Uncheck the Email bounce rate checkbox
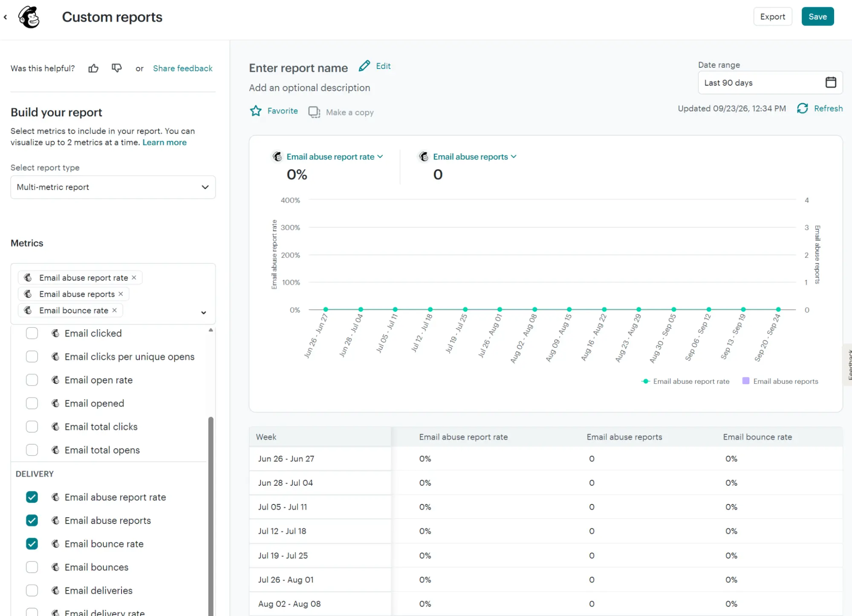The height and width of the screenshot is (616, 852). pyautogui.click(x=32, y=544)
